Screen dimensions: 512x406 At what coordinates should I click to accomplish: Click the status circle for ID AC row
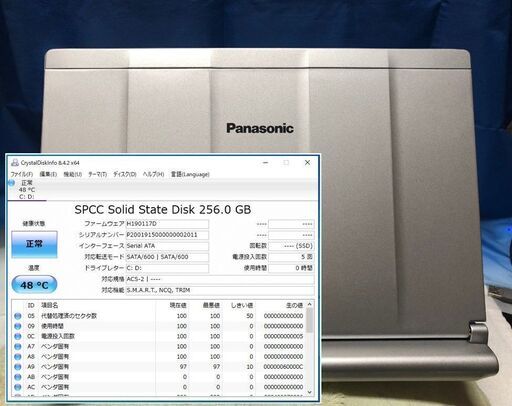point(18,387)
